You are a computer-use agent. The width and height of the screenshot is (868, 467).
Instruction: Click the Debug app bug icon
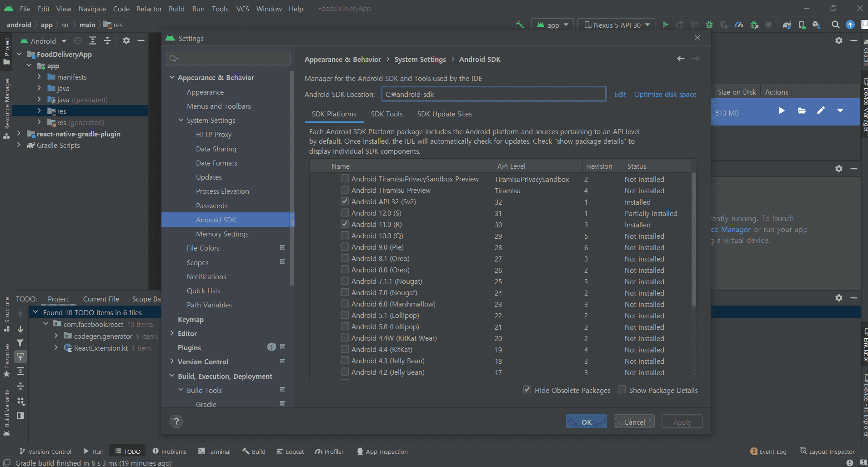click(709, 25)
